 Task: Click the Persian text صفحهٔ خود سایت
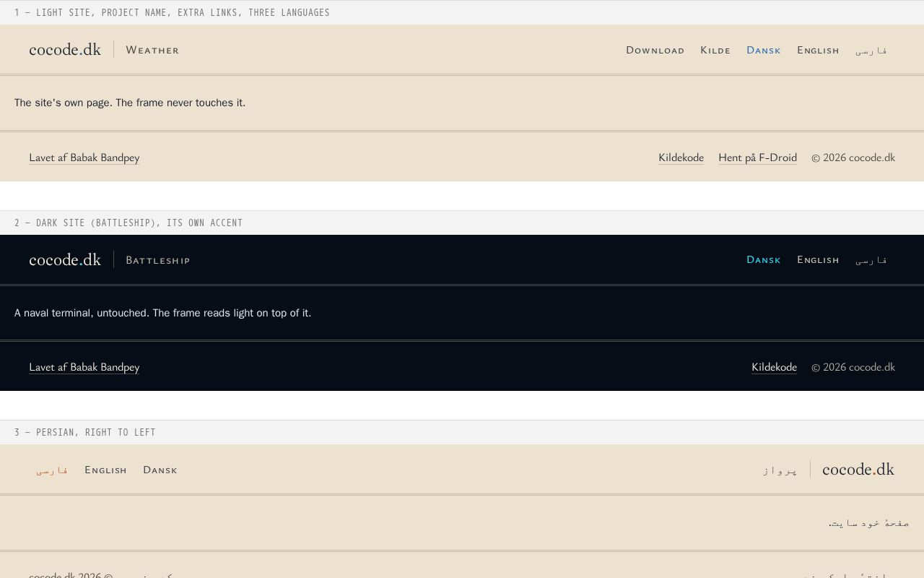[869, 522]
